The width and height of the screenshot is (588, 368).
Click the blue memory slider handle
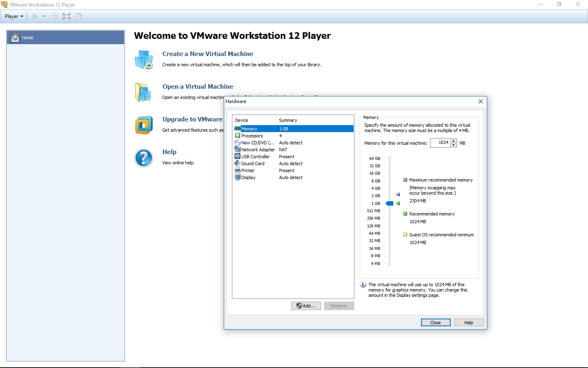(x=390, y=203)
